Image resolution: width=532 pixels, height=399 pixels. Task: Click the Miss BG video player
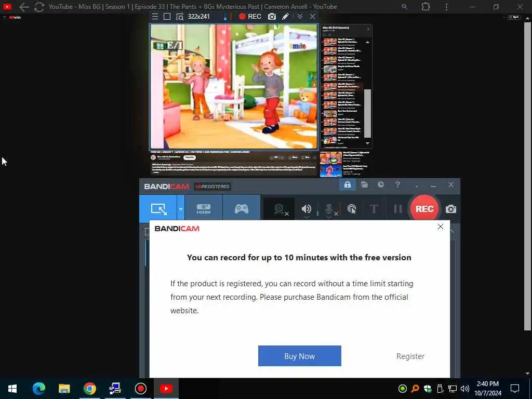pyautogui.click(x=234, y=86)
